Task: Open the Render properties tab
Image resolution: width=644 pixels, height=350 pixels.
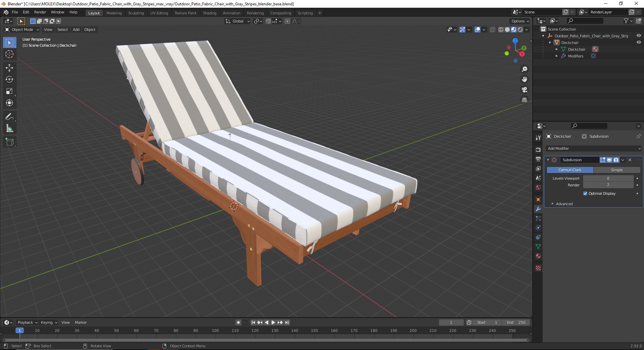Action: pos(538,149)
